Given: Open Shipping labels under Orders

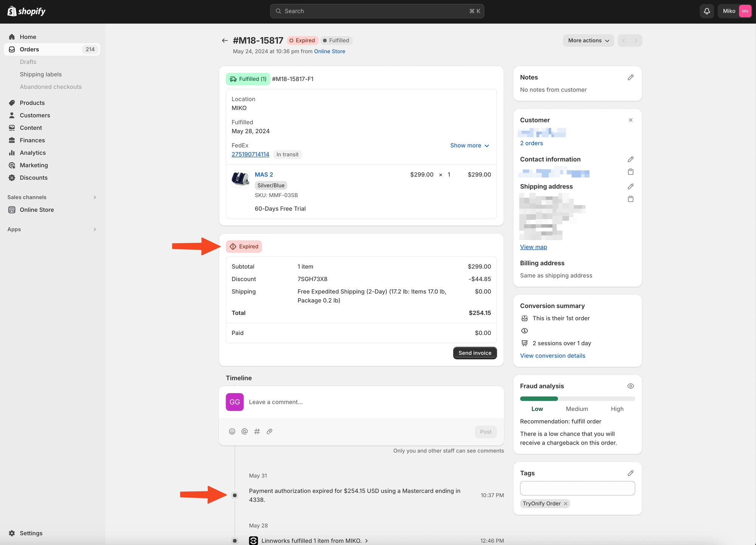Looking at the screenshot, I should [x=41, y=74].
